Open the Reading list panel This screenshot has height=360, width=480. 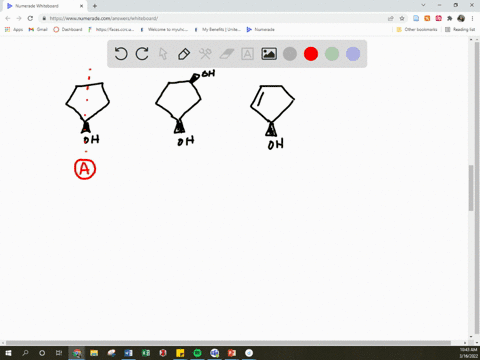[x=460, y=29]
